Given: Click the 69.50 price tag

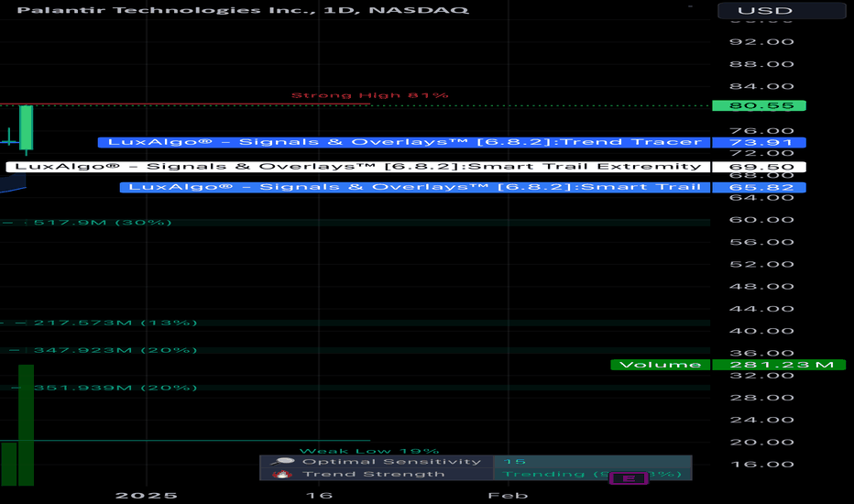Looking at the screenshot, I should click(x=760, y=167).
